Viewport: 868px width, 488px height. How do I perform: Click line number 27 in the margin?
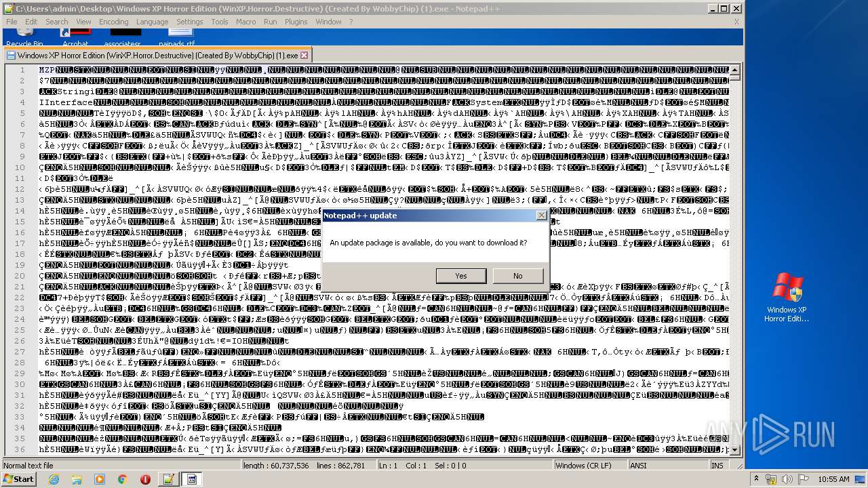coord(20,352)
